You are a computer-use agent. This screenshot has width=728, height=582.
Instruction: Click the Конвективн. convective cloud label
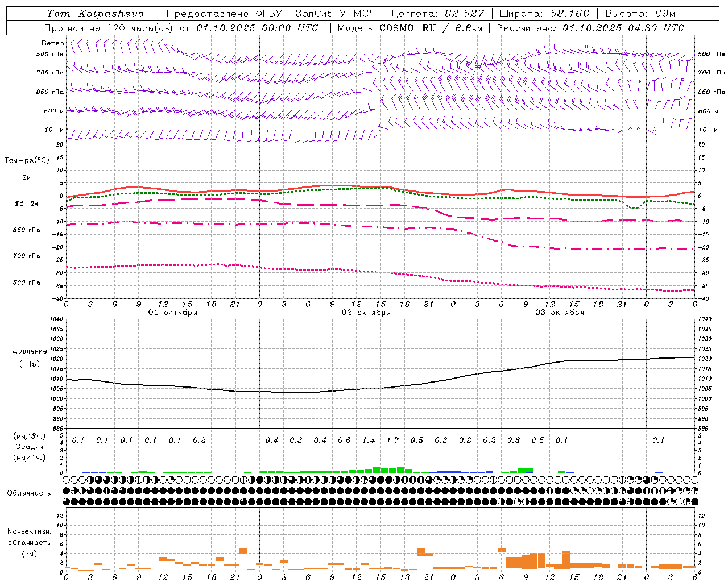(29, 532)
